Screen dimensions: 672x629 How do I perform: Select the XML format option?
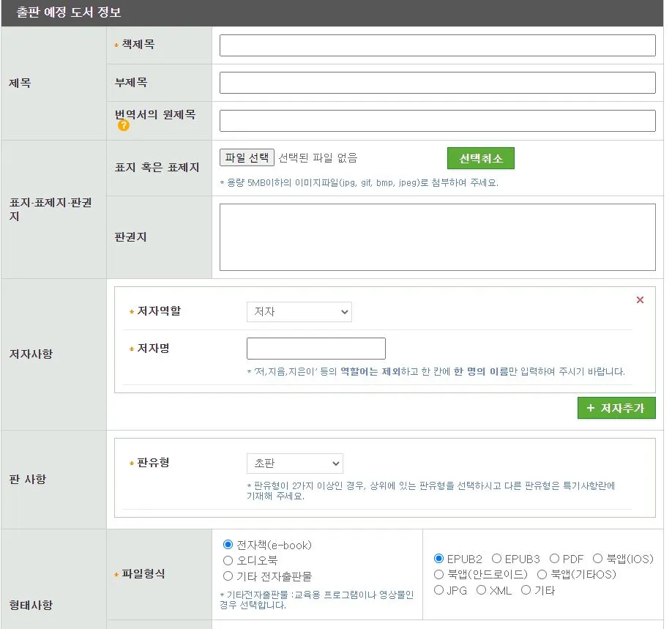[x=481, y=590]
